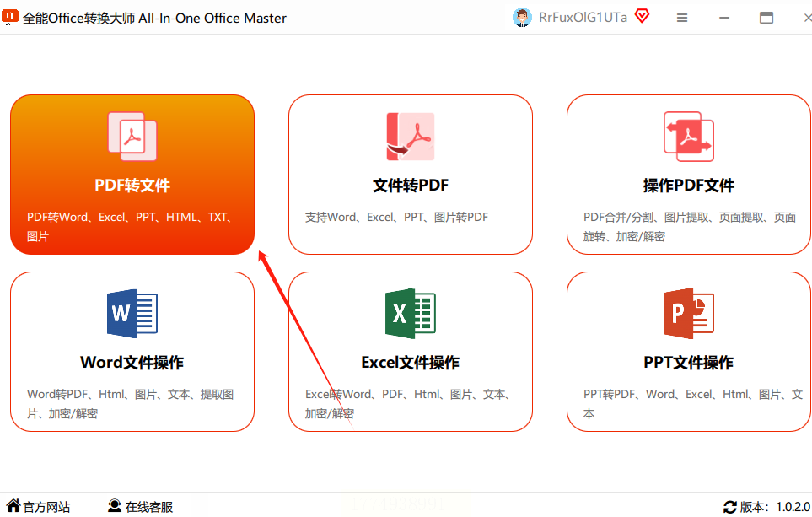The height and width of the screenshot is (517, 812).
Task: Click the orange PowerPoint icon
Action: 689,314
